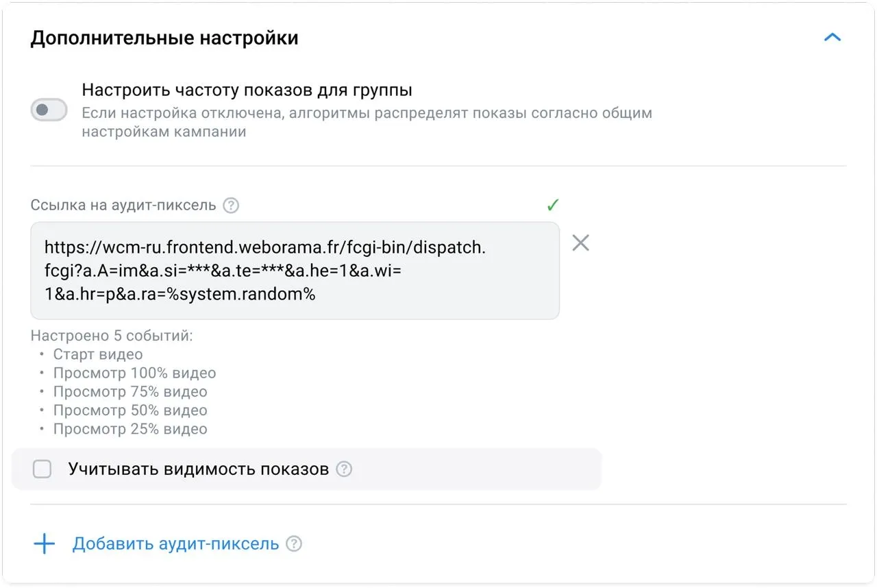Select the Просмотр 25% видео event
This screenshot has width=877, height=588.
coord(130,429)
